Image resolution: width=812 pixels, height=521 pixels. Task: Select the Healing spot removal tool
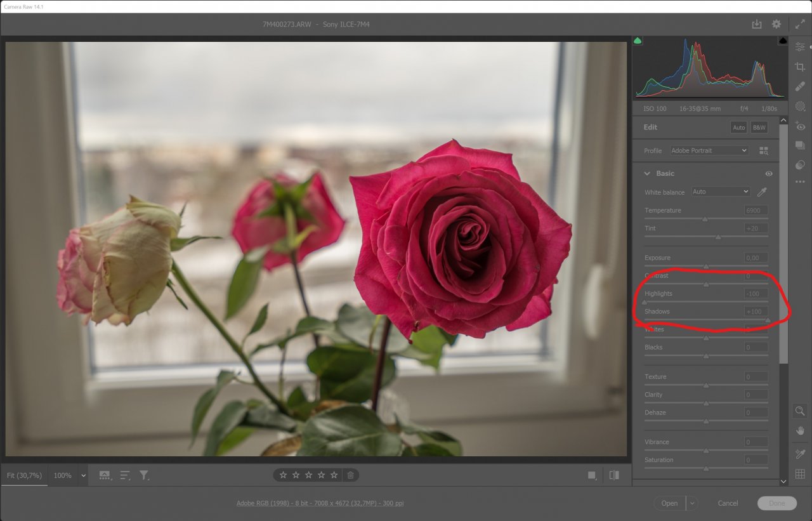click(800, 86)
